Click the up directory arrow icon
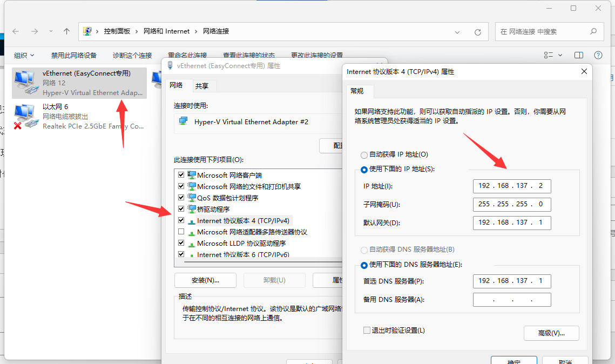 (67, 31)
